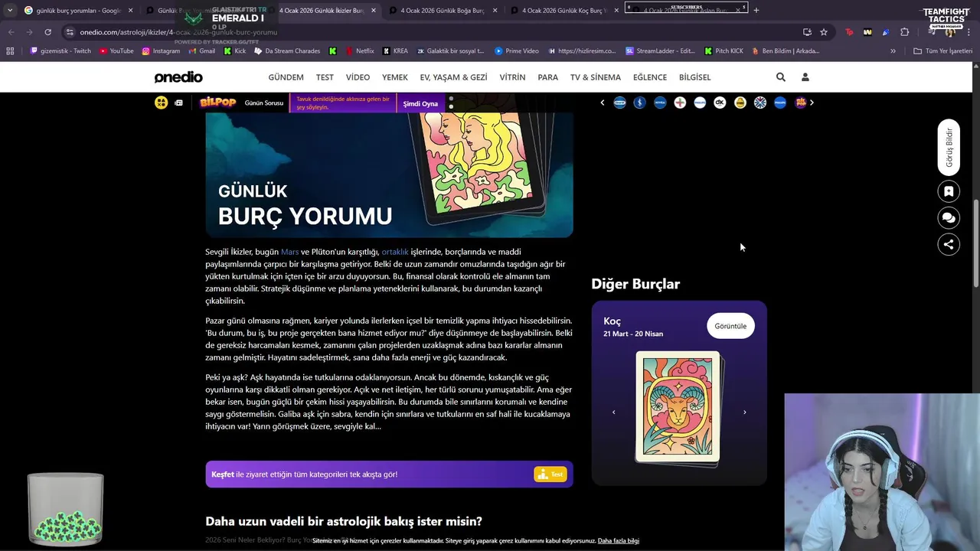The image size is (980, 551).
Task: Open the TEST menu item
Action: (325, 77)
